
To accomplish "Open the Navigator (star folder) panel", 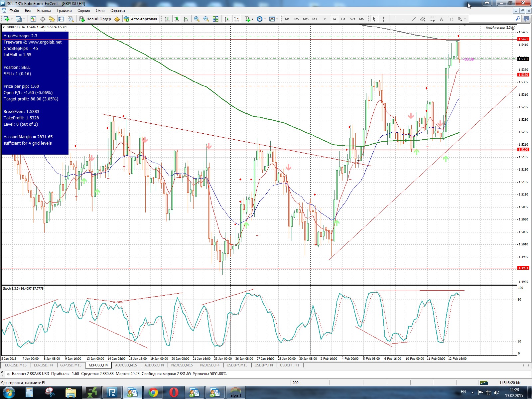I will pyautogui.click(x=52, y=19).
